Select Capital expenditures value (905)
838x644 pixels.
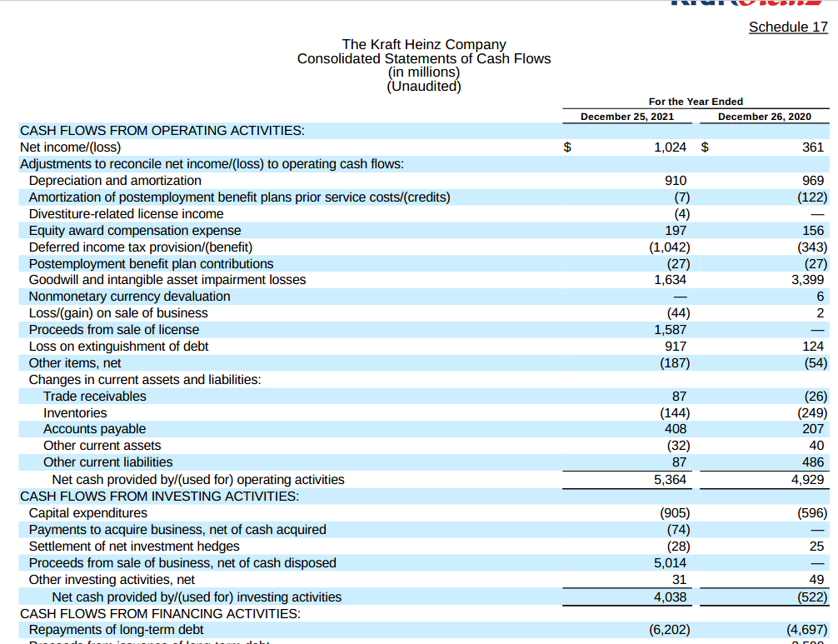pos(675,512)
